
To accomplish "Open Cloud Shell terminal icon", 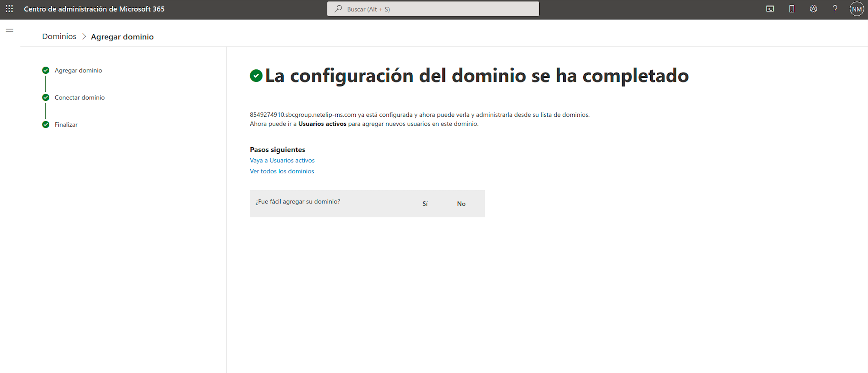I will (770, 9).
